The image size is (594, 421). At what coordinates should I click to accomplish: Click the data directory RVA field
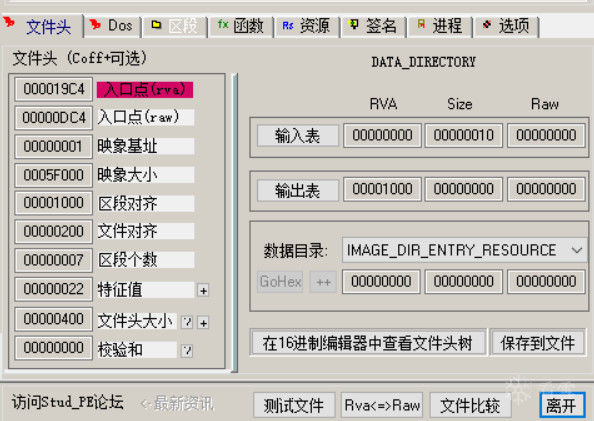pos(381,282)
